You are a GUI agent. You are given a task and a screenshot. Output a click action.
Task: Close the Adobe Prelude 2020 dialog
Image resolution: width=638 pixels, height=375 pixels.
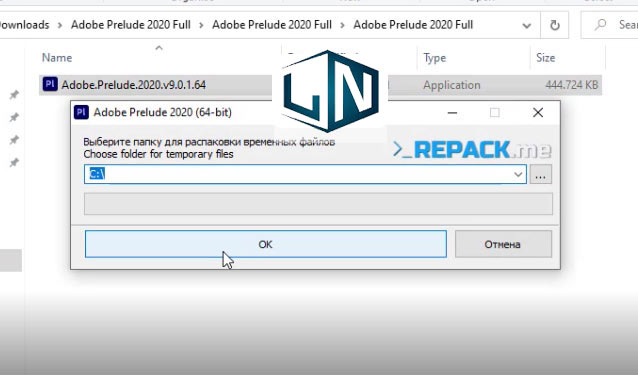[538, 113]
